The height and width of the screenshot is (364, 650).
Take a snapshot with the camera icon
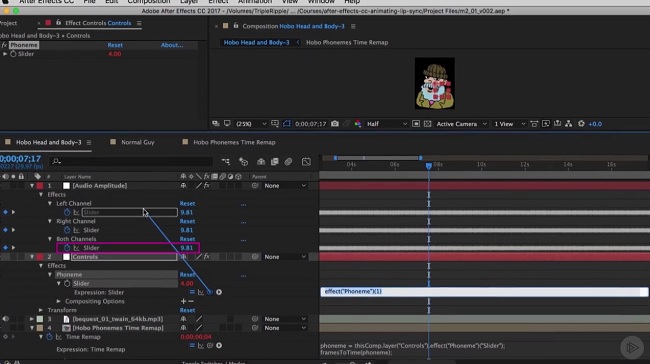(x=335, y=124)
